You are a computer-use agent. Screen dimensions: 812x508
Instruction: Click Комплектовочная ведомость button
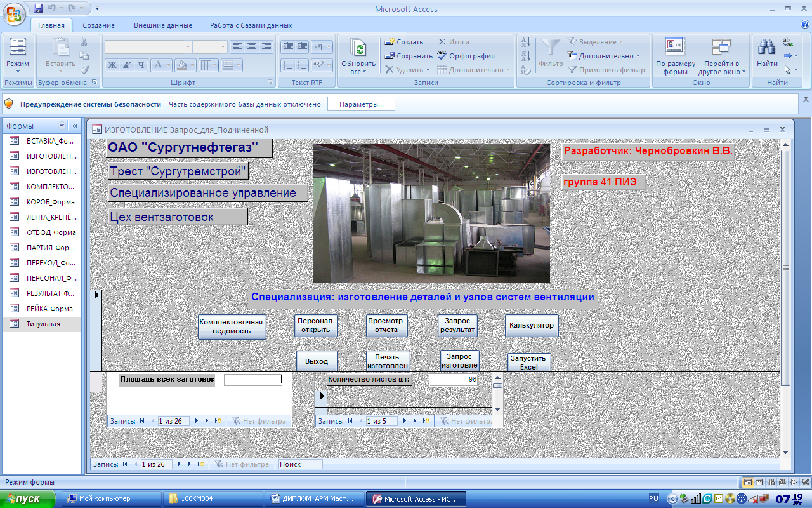click(232, 326)
